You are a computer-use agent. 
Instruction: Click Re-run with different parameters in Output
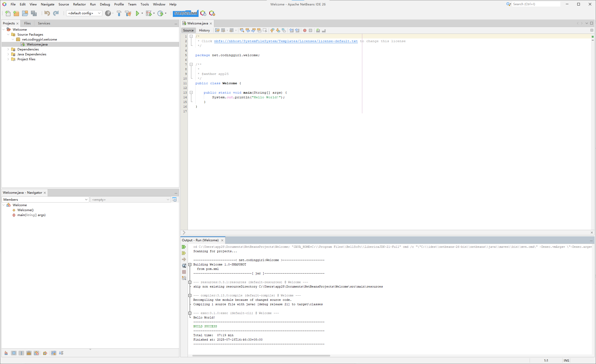pos(184,253)
